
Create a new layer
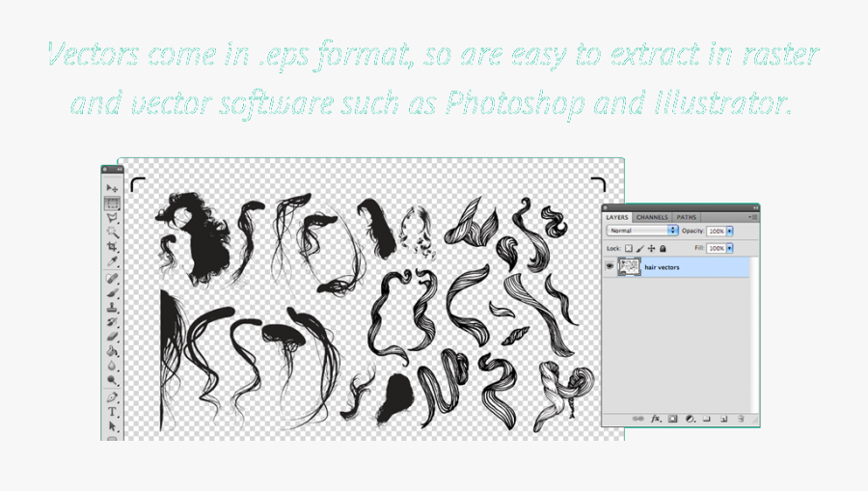click(x=723, y=419)
